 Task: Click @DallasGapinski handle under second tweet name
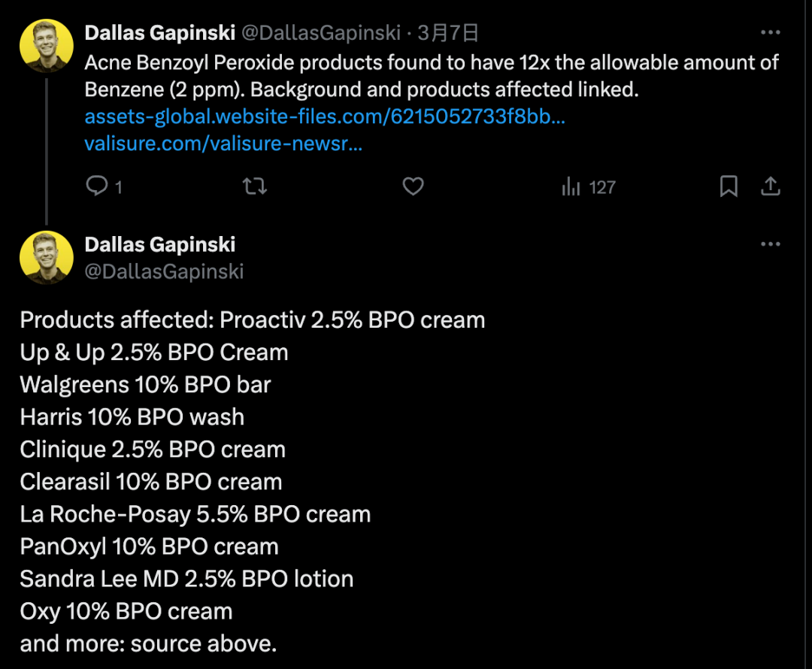(x=164, y=271)
